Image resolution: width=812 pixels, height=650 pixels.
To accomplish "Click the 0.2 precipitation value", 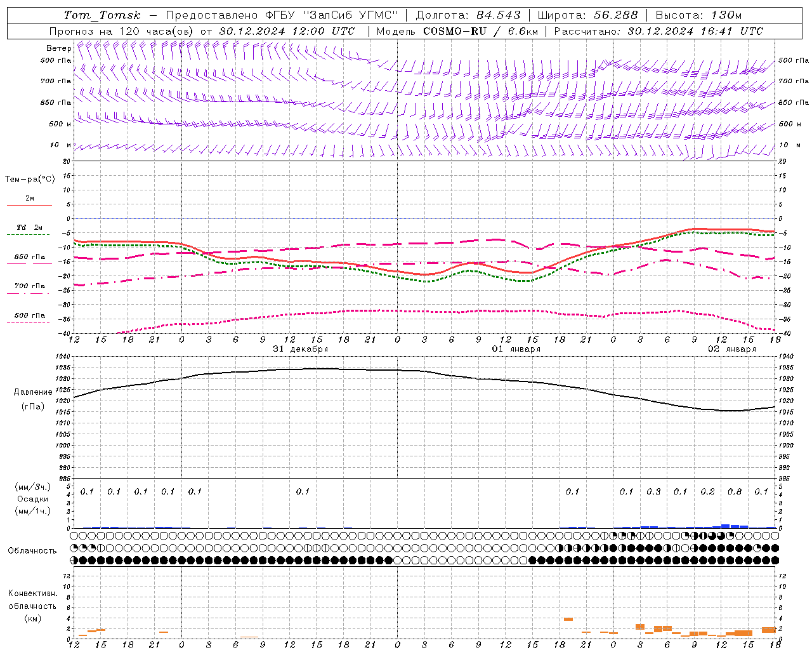I will (x=707, y=492).
